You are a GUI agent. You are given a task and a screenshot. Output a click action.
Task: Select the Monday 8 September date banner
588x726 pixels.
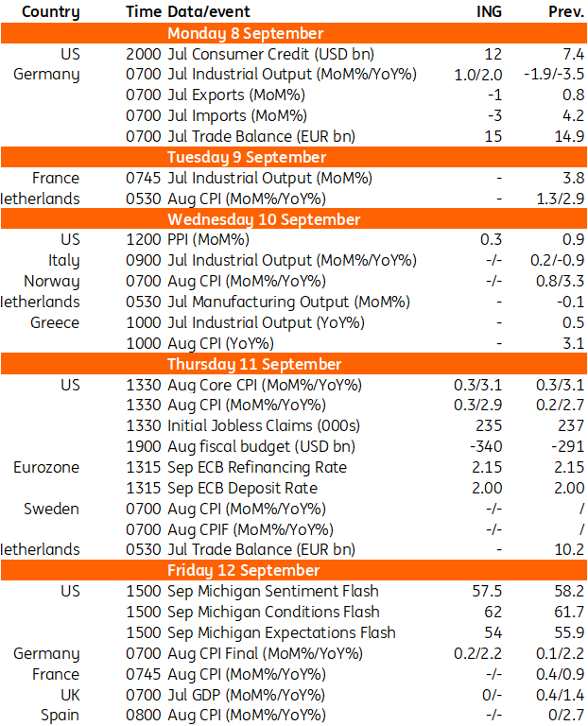[x=245, y=33]
